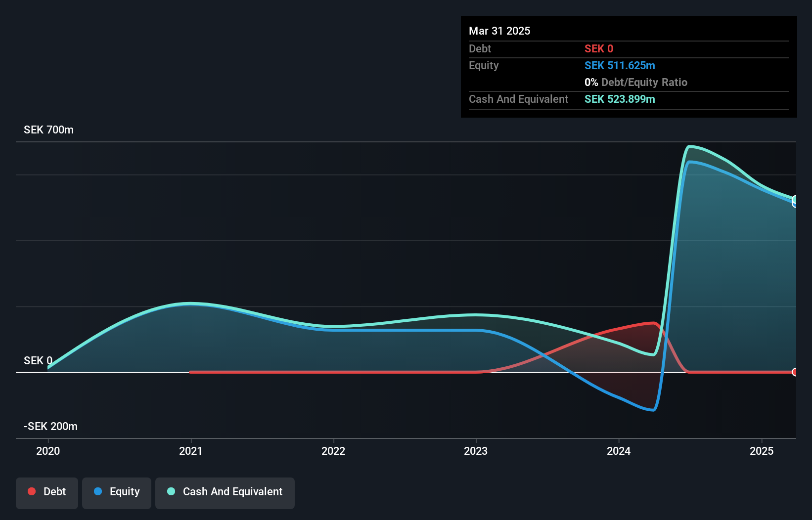Click the SEK 511.625m equity value
The image size is (812, 520).
click(620, 66)
